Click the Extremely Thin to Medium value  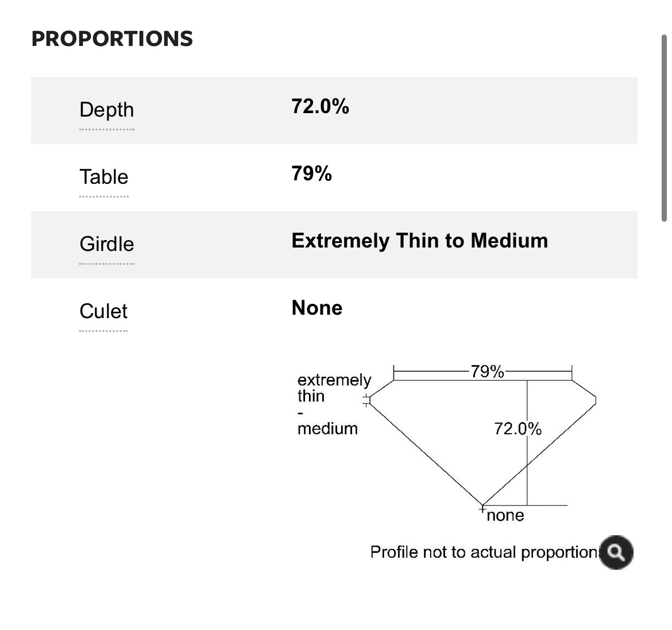419,241
